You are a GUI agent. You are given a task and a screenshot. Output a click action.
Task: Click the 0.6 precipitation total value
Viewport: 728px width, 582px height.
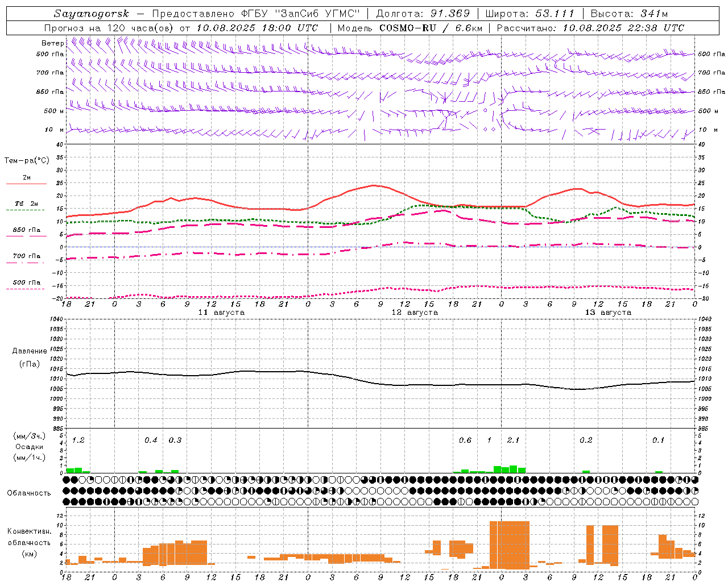tap(465, 440)
